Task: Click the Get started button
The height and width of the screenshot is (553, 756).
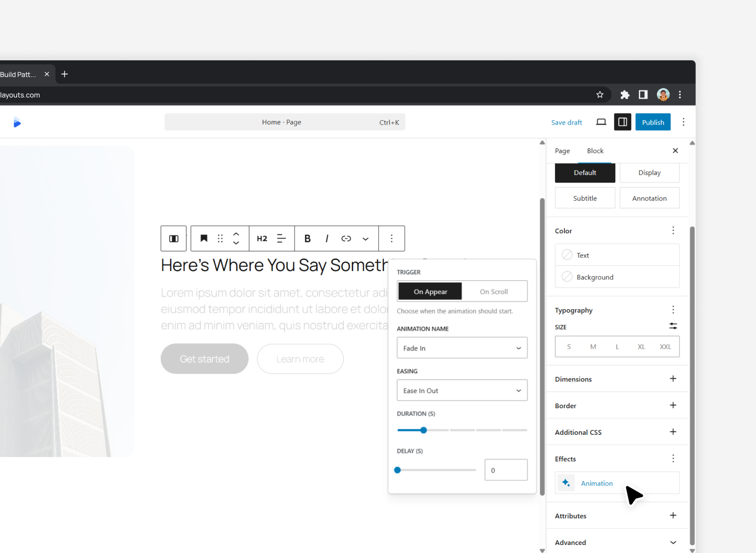Action: coord(205,359)
